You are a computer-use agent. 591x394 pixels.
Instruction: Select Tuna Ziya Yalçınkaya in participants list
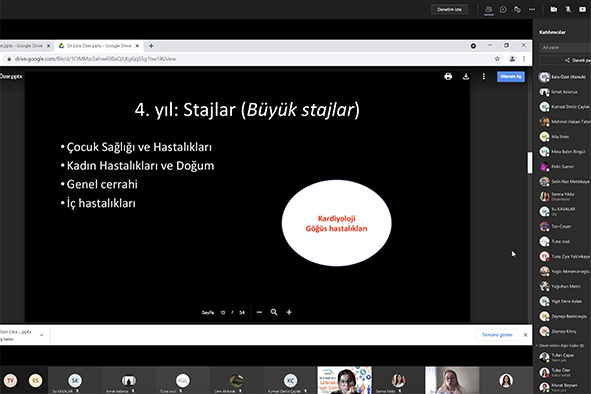564,256
